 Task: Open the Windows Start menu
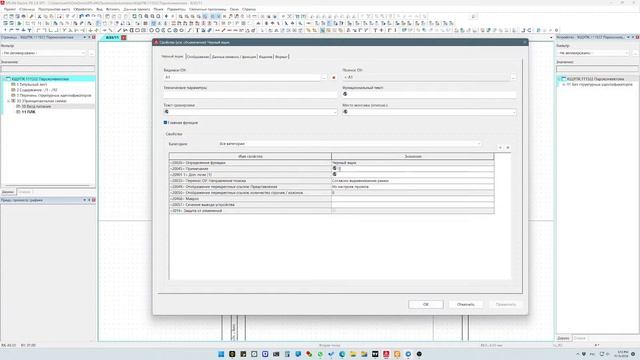pos(221,354)
